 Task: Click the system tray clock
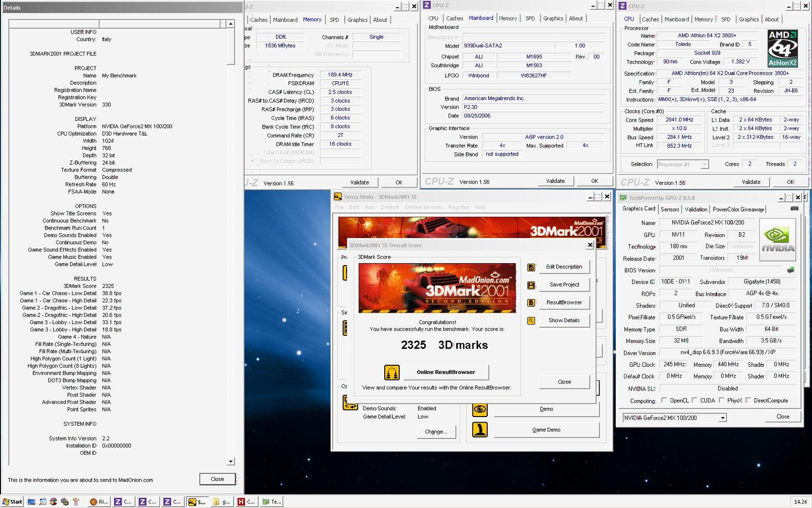800,501
